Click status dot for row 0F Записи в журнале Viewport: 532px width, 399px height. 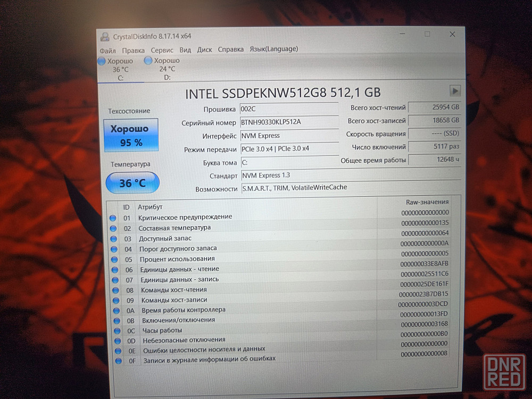pyautogui.click(x=119, y=361)
